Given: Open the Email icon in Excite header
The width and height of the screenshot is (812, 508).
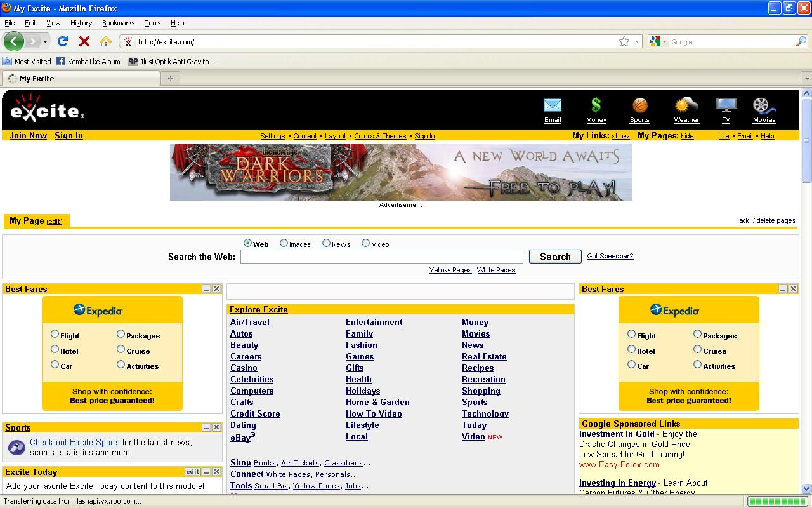Looking at the screenshot, I should click(553, 105).
